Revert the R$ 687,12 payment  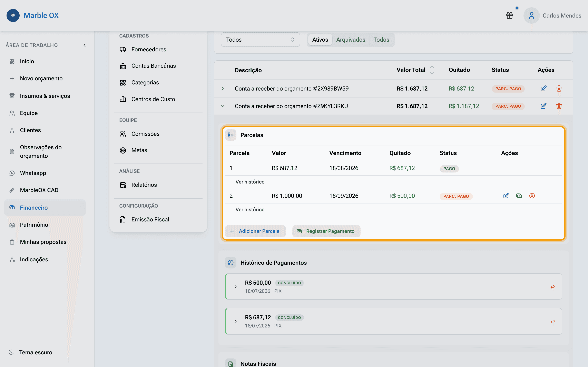tap(552, 322)
